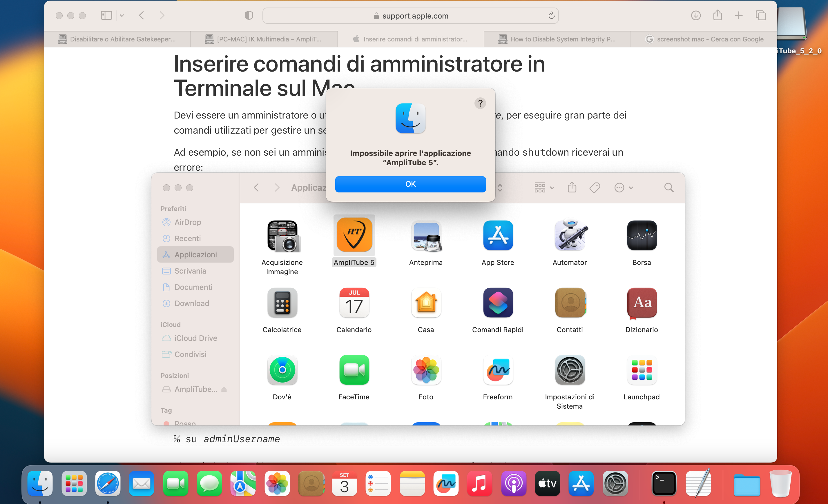Go back in Finder window
This screenshot has height=504, width=828.
pyautogui.click(x=256, y=187)
